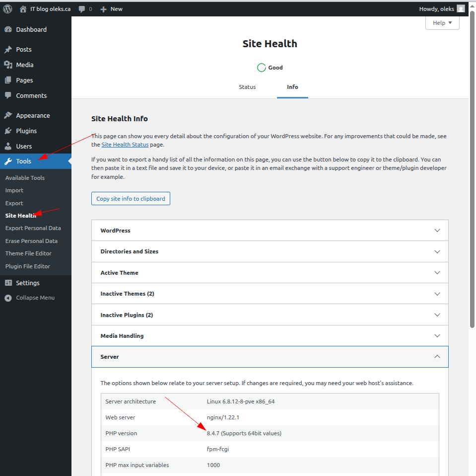Click the Pages document icon
This screenshot has height=476, width=476.
(8, 80)
